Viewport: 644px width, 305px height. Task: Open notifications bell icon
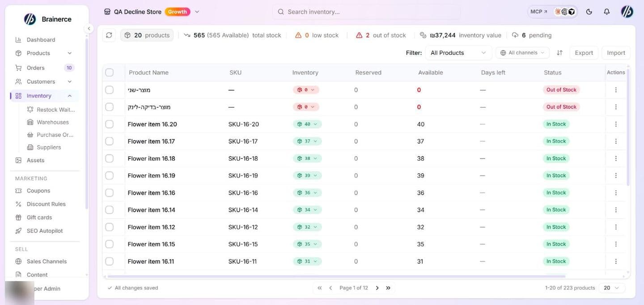pos(606,12)
